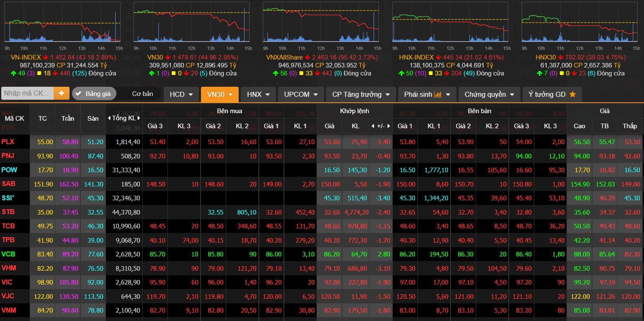Switch to Cơ bản view
The image size is (644, 321).
(142, 94)
